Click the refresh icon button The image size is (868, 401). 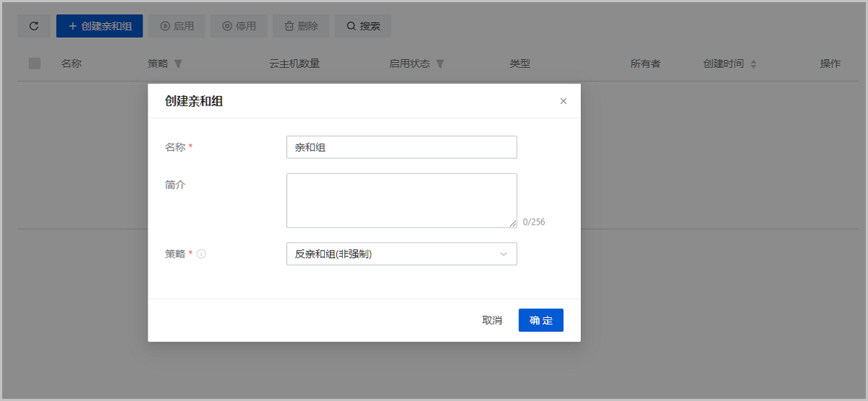(x=34, y=26)
